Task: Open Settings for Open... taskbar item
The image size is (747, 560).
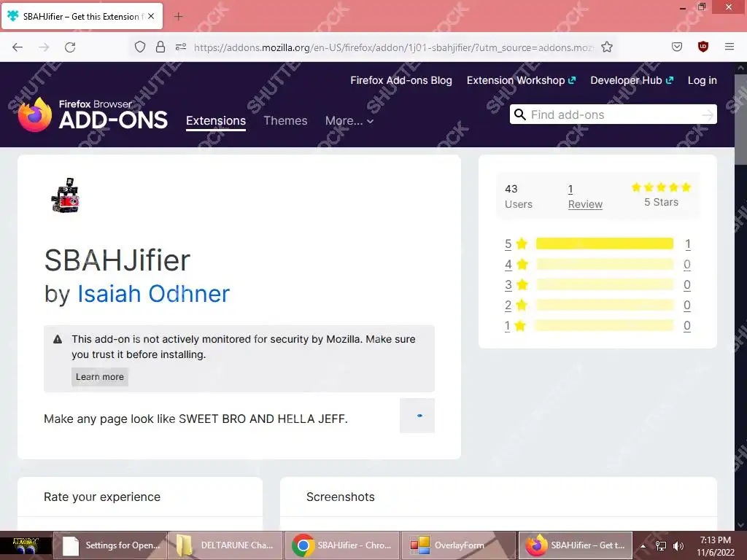Action: point(110,545)
